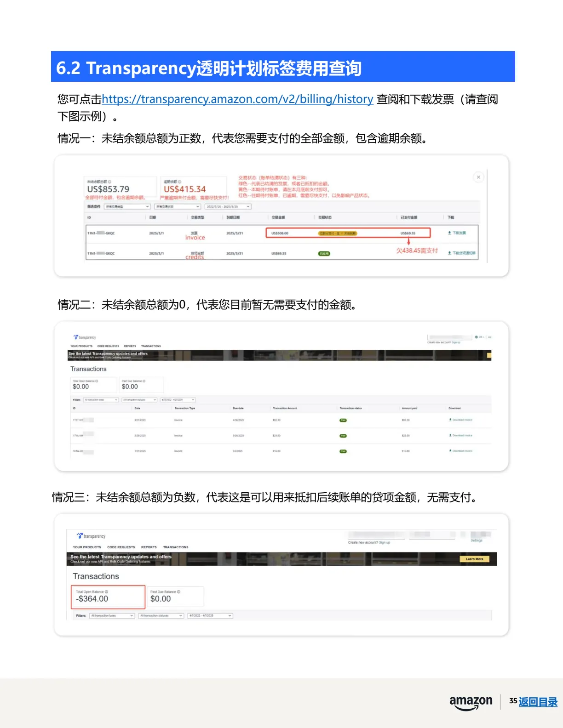Viewport: 563px width, 728px height.
Task: Click the yellow Learn More button
Action: (475, 559)
